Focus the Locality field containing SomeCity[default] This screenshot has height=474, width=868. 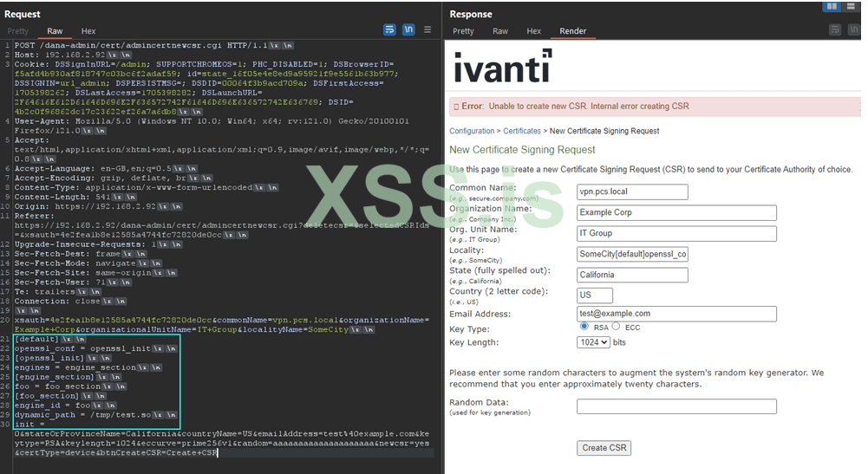[632, 254]
